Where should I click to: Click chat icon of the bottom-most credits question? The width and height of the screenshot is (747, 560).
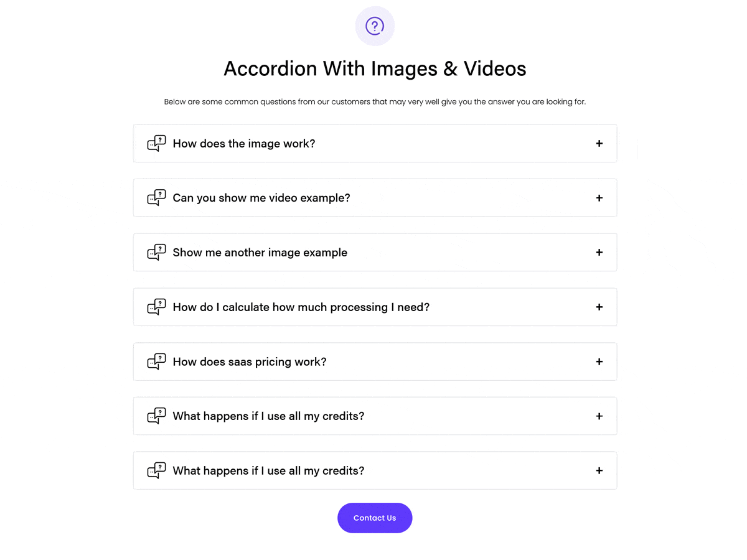[156, 470]
